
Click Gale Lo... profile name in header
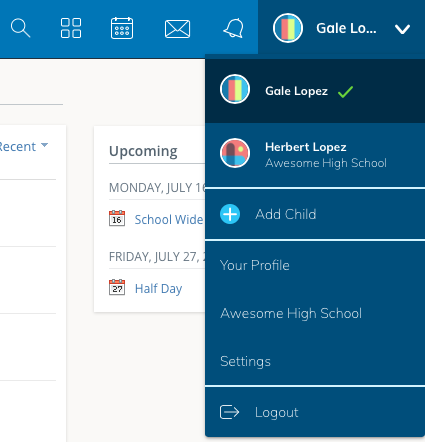[x=346, y=28]
